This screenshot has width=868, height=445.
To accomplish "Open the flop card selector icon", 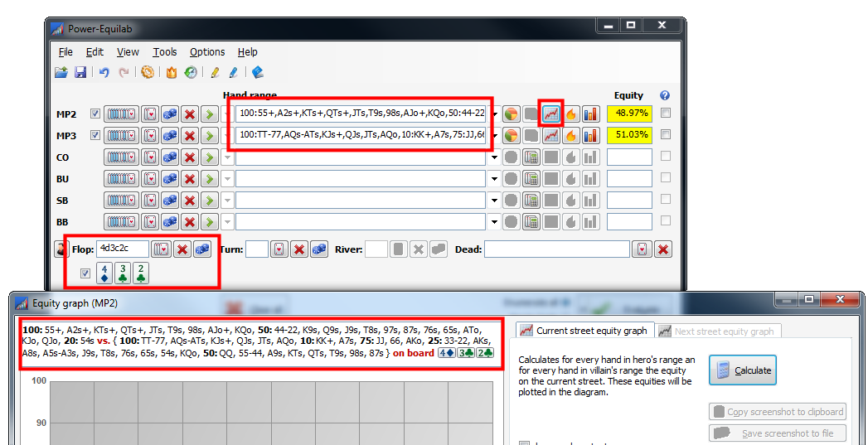I will (161, 249).
